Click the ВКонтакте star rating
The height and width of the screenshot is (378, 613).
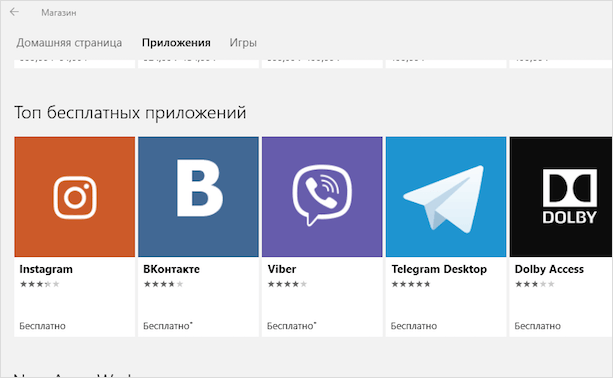pyautogui.click(x=163, y=284)
